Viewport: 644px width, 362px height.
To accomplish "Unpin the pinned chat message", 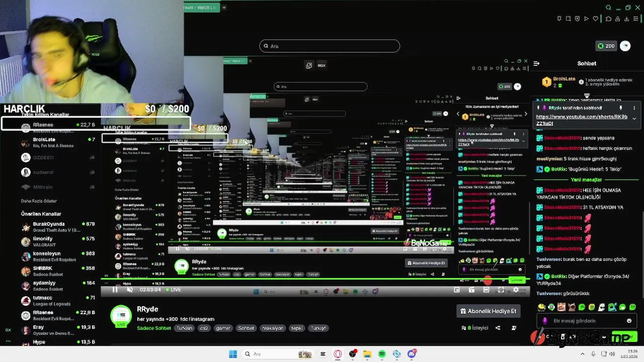I will 620,108.
